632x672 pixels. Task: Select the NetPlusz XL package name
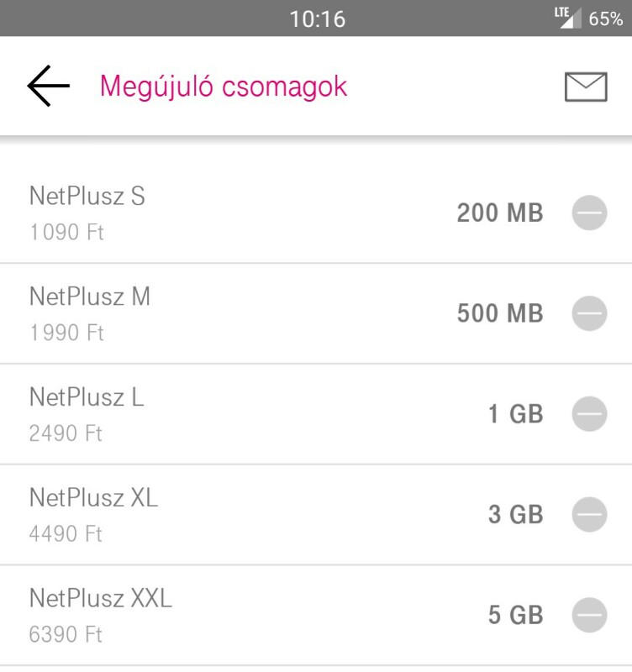(93, 498)
